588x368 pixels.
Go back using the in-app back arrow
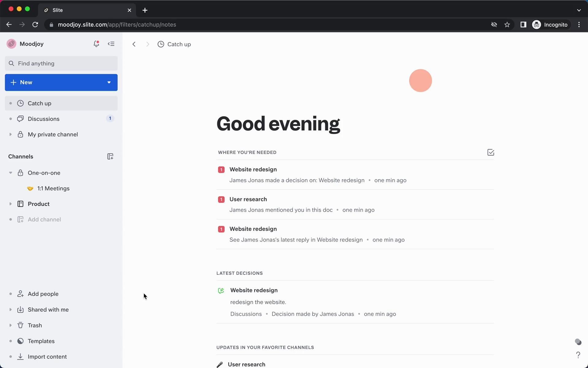pyautogui.click(x=134, y=44)
